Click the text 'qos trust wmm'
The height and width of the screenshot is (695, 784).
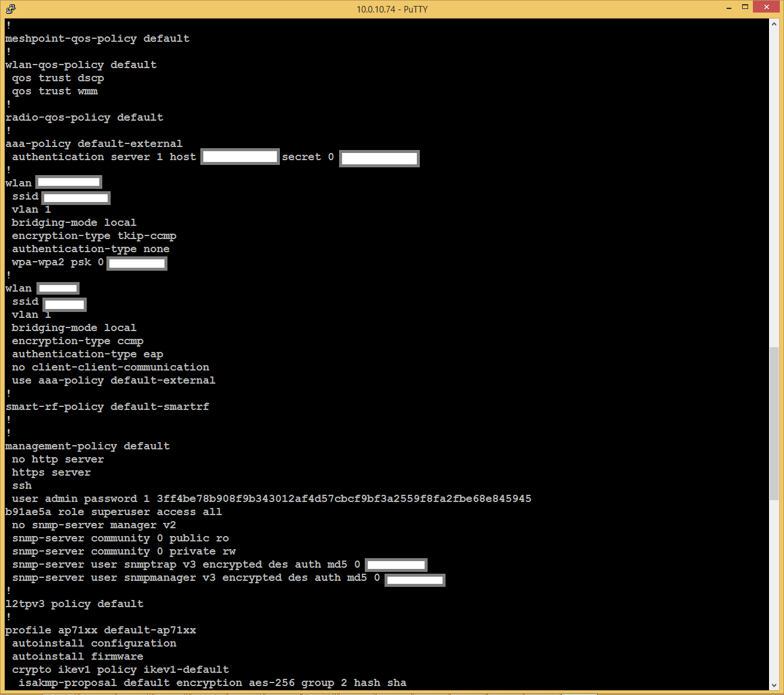click(55, 91)
